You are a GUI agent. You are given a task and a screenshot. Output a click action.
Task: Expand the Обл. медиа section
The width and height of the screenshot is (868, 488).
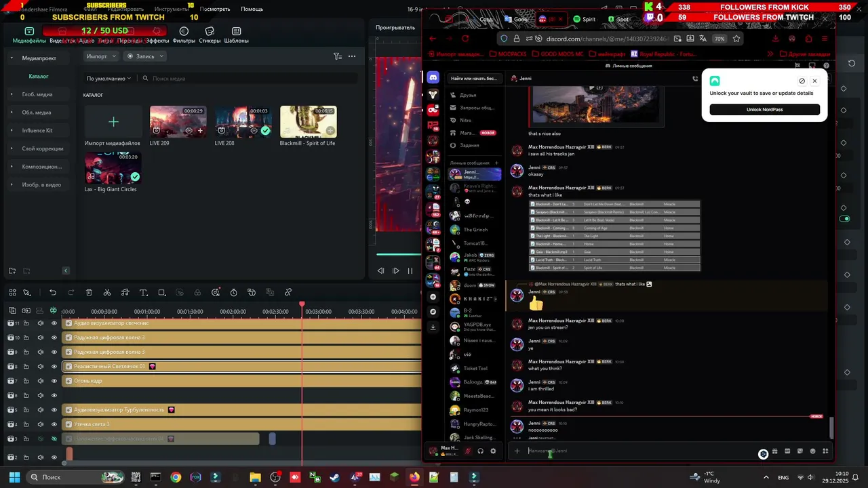tap(12, 113)
